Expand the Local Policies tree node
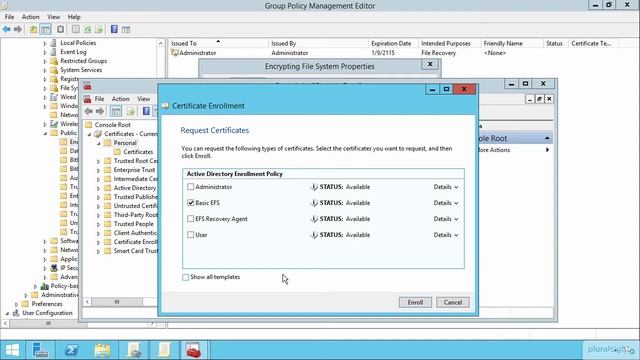 (45, 43)
